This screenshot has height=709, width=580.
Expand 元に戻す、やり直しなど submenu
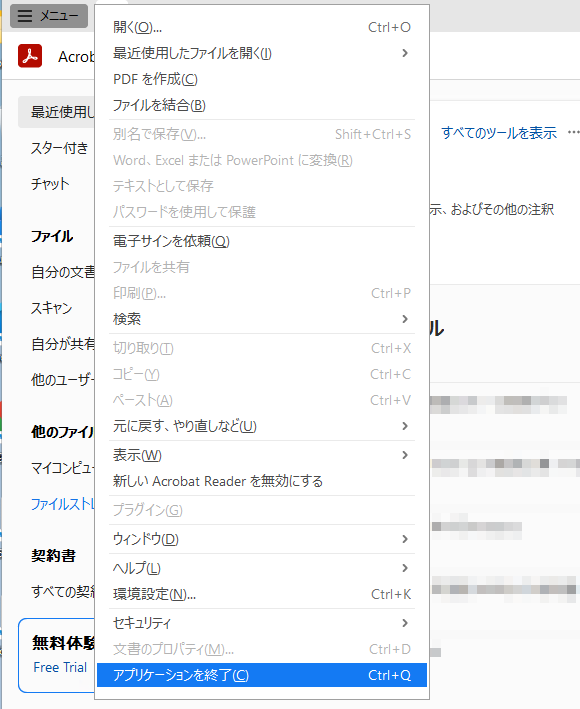(x=262, y=426)
